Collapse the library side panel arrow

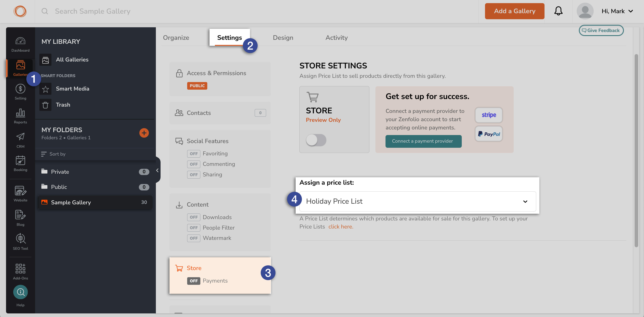[157, 171]
